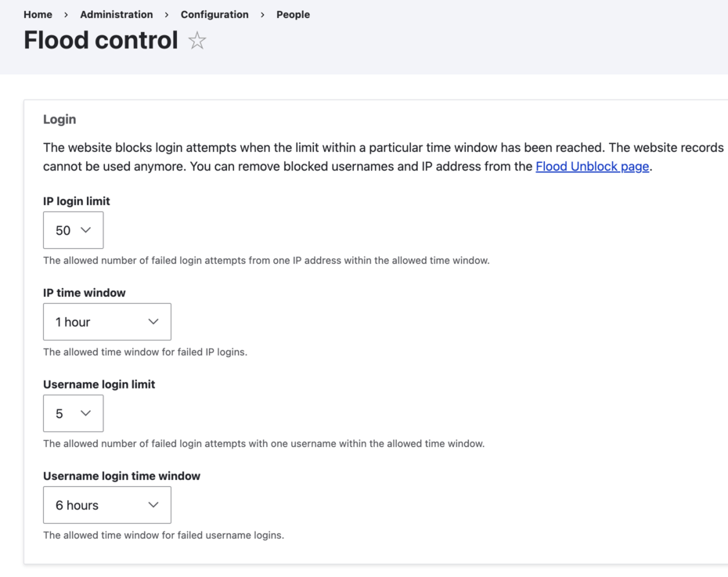
Task: Click the chevron arrow in Username login limit select
Action: 86,413
